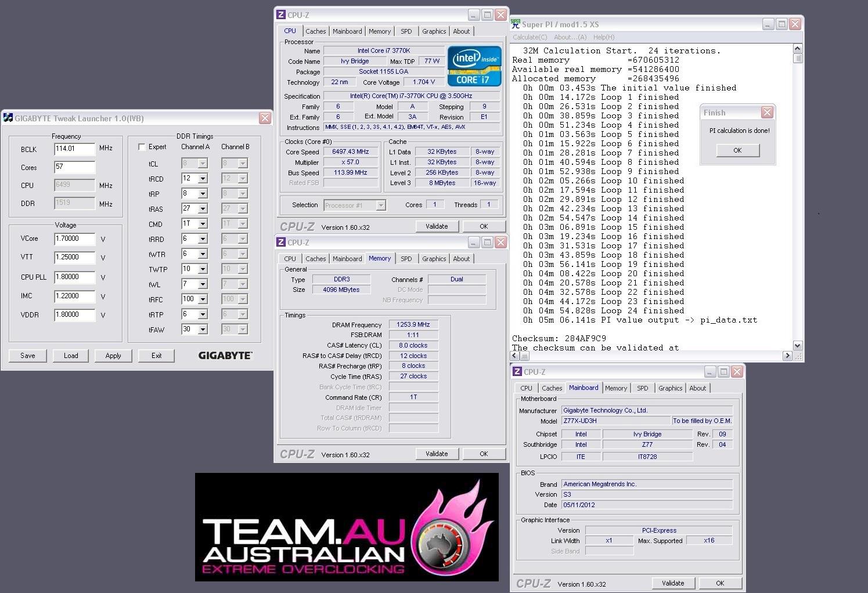This screenshot has width=868, height=593.
Task: Click Super PI horizontal scrollbar right arrow
Action: point(788,356)
